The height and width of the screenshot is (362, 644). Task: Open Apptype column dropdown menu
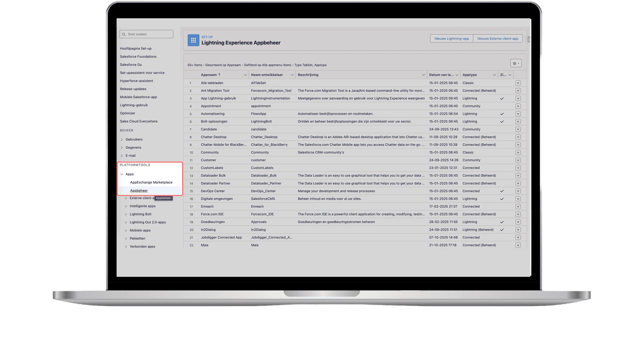point(494,75)
